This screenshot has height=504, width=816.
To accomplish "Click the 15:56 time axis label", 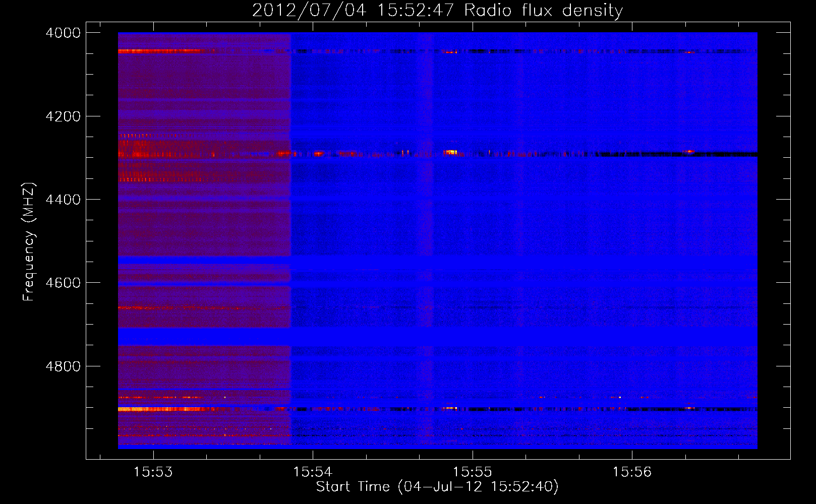I will 632,472.
